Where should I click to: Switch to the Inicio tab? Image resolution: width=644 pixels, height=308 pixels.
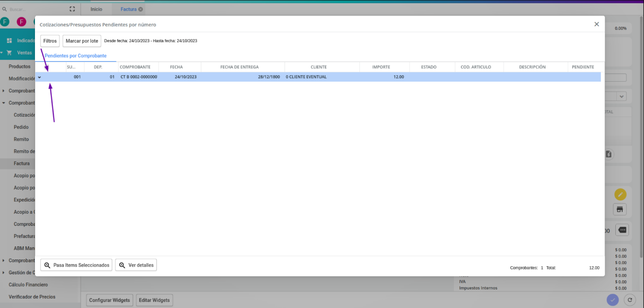(x=96, y=9)
